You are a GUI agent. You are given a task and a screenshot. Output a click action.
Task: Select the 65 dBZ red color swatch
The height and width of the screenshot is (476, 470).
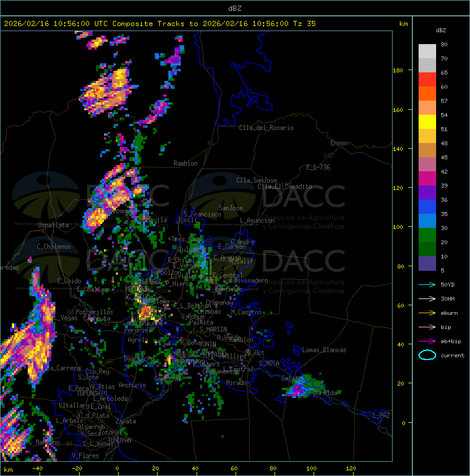click(427, 80)
